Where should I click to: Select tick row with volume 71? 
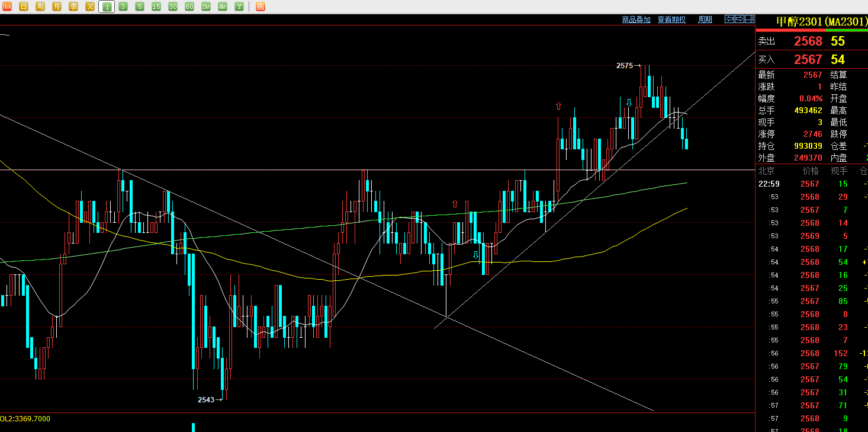[x=812, y=405]
